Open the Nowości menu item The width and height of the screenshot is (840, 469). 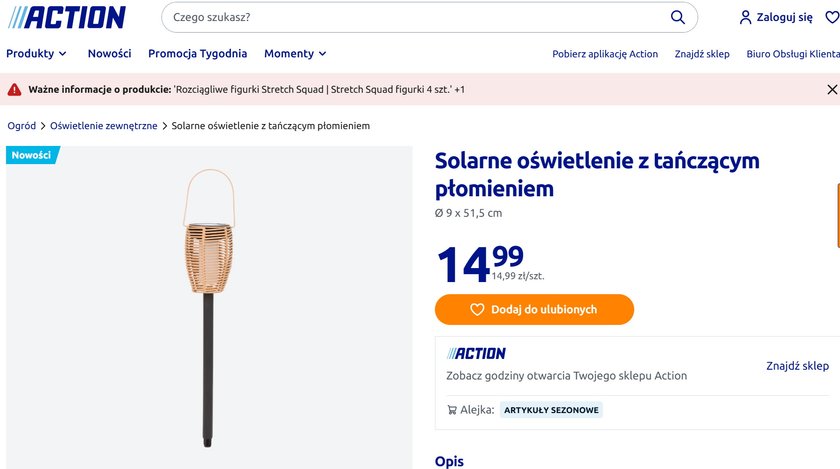tap(110, 54)
